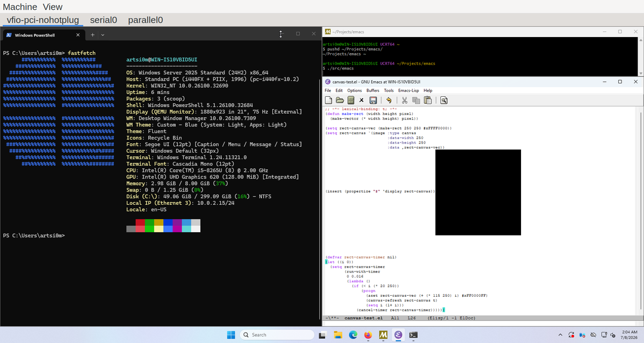This screenshot has width=644, height=343.
Task: Click the Emacs window title bar icon
Action: pos(328,82)
